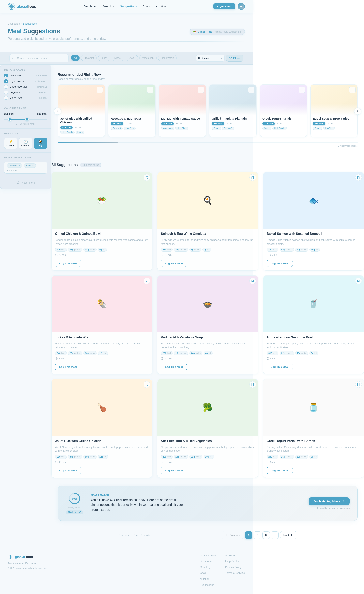The image size is (364, 594).
Task: Bookmark the Grilled Chicken & Quinoa Bowl
Action: click(x=147, y=178)
